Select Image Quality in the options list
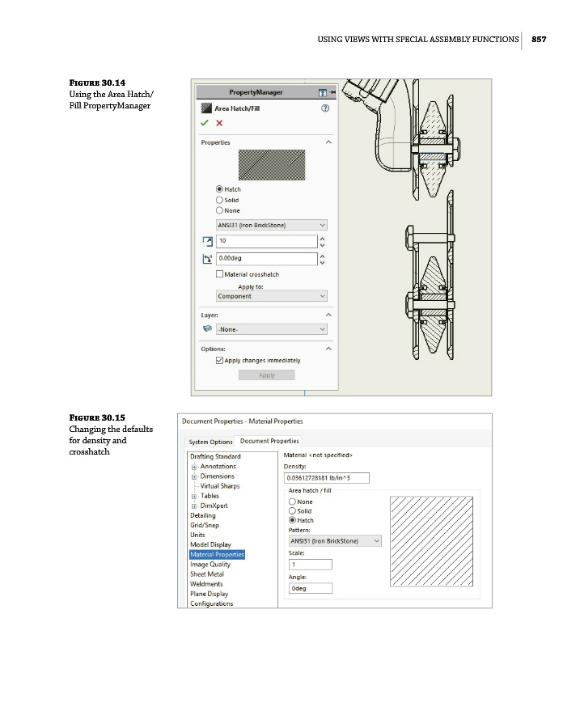The image size is (580, 728). (210, 565)
